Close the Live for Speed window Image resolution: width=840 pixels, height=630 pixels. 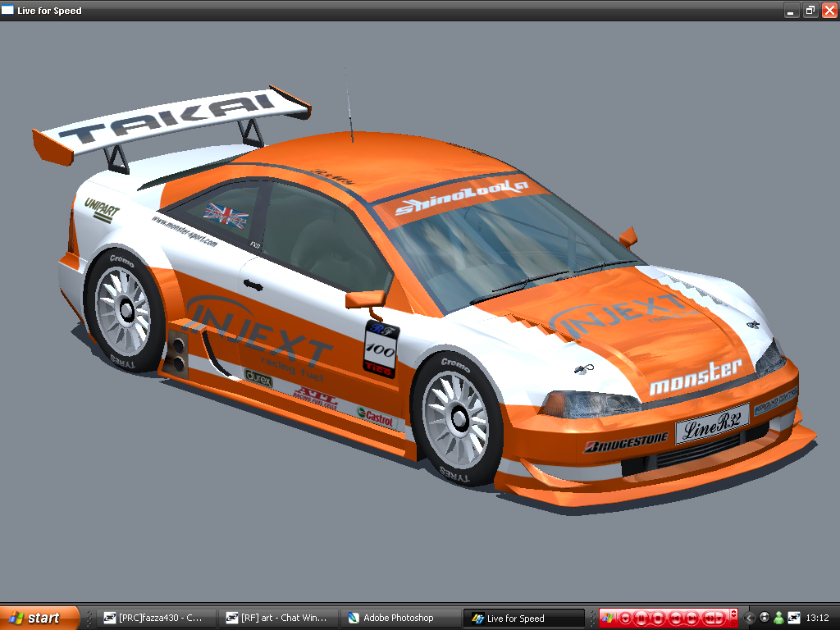click(829, 10)
